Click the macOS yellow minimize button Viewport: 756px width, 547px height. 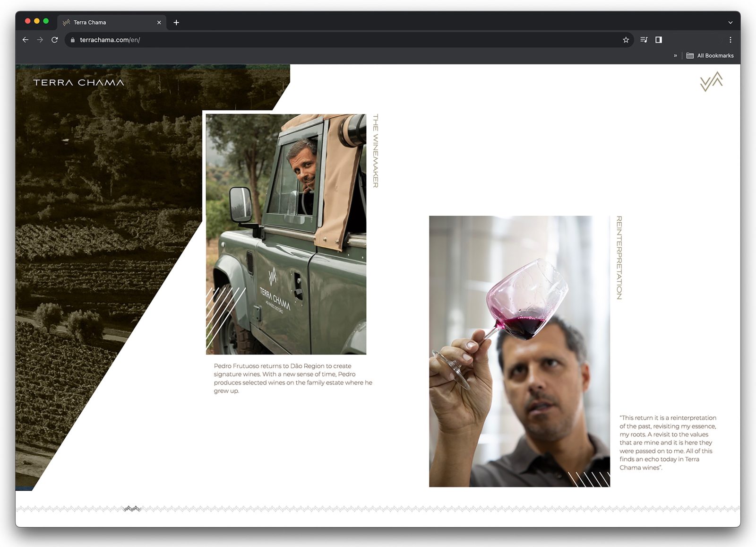(37, 21)
